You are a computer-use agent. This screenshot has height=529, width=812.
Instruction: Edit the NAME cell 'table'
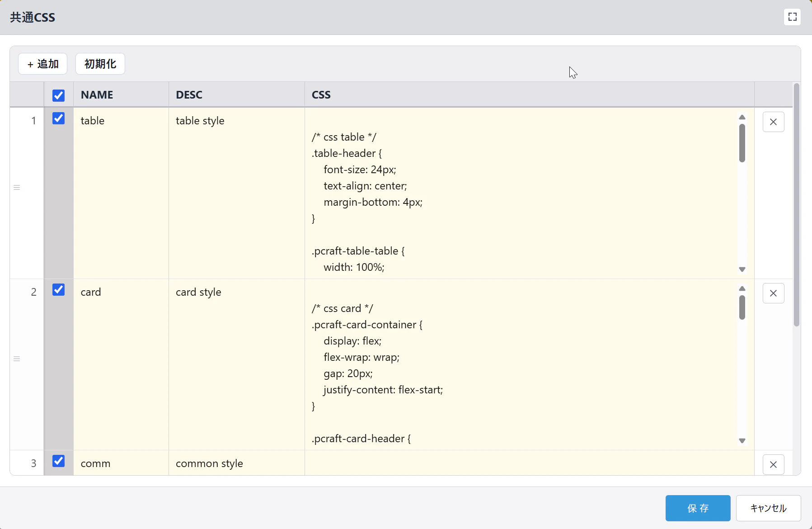121,193
